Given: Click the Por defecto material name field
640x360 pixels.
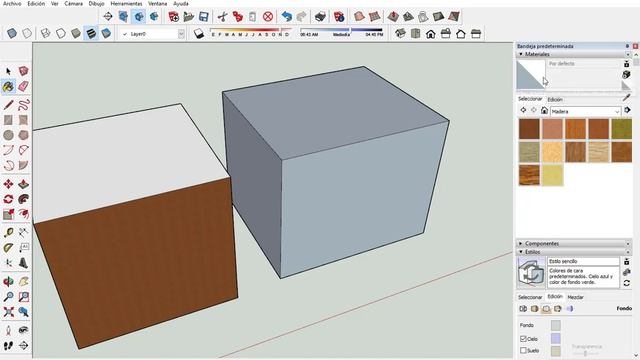Looking at the screenshot, I should (583, 64).
